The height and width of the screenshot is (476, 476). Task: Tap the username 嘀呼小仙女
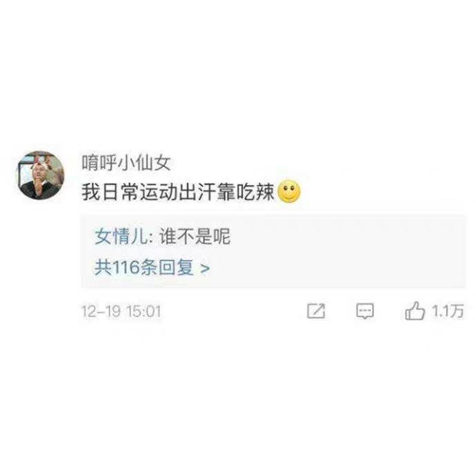point(126,163)
